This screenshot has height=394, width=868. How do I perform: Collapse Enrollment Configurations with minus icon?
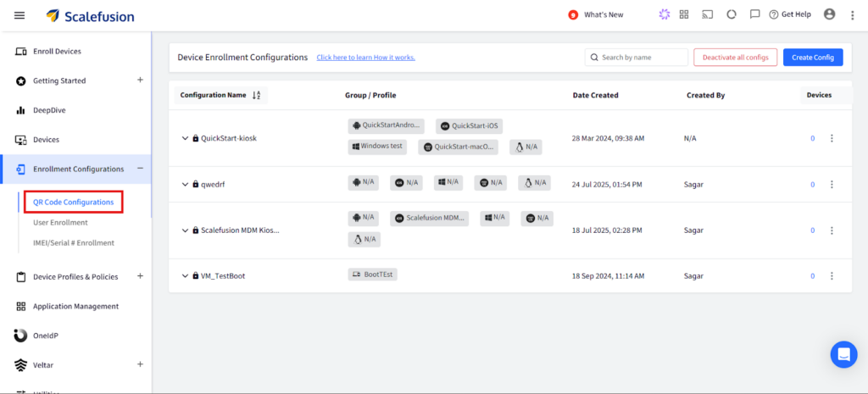tap(140, 169)
